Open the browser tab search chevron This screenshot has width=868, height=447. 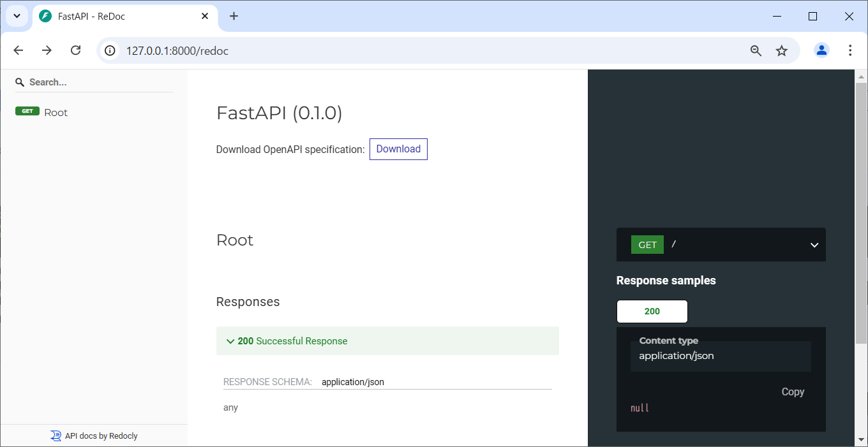pyautogui.click(x=17, y=16)
